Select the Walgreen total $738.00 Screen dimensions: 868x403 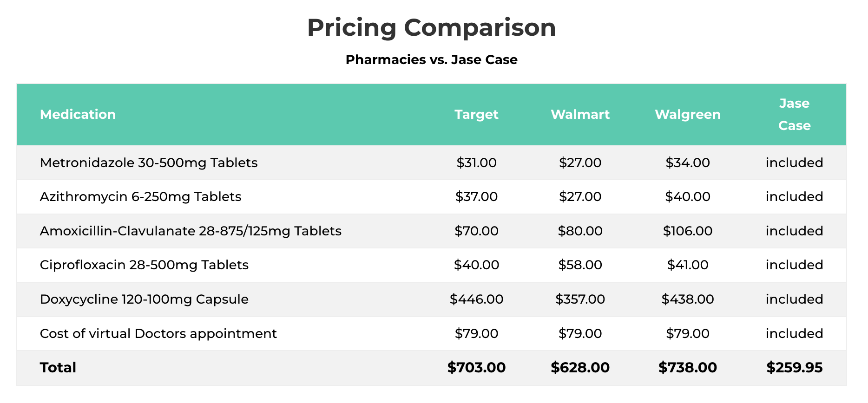tap(688, 368)
